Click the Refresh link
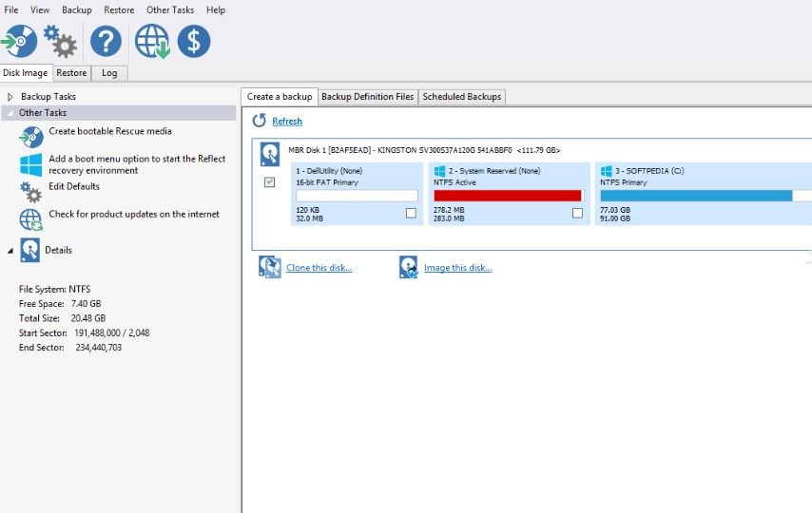This screenshot has height=513, width=812. point(287,122)
